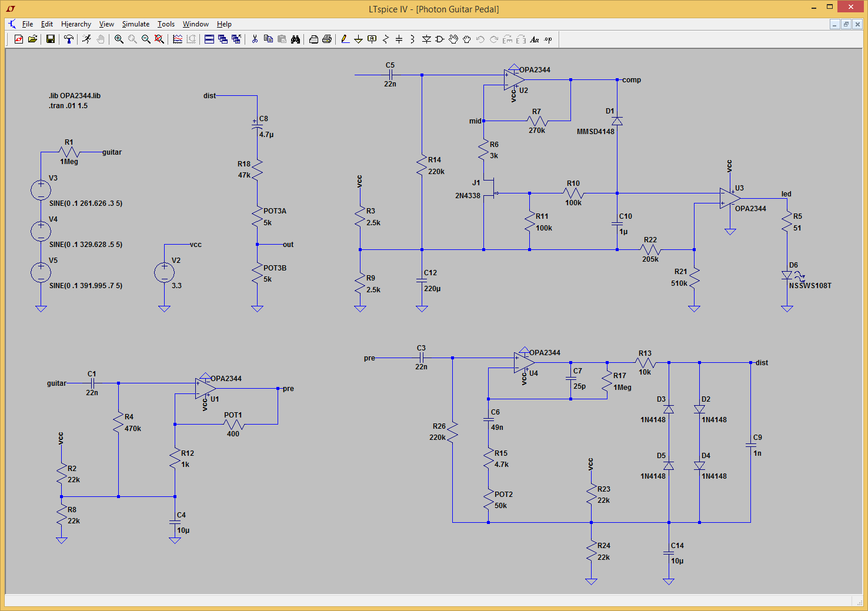The width and height of the screenshot is (868, 611).
Task: Open the Window menu
Action: click(x=196, y=24)
